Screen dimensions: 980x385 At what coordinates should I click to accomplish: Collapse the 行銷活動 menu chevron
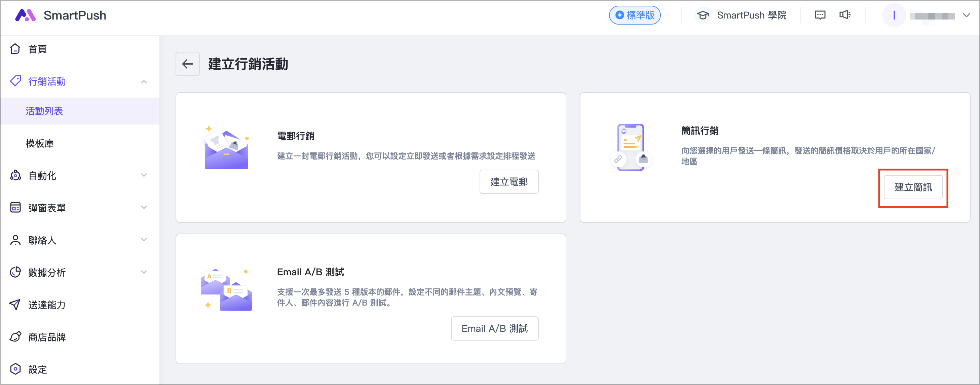coord(144,81)
